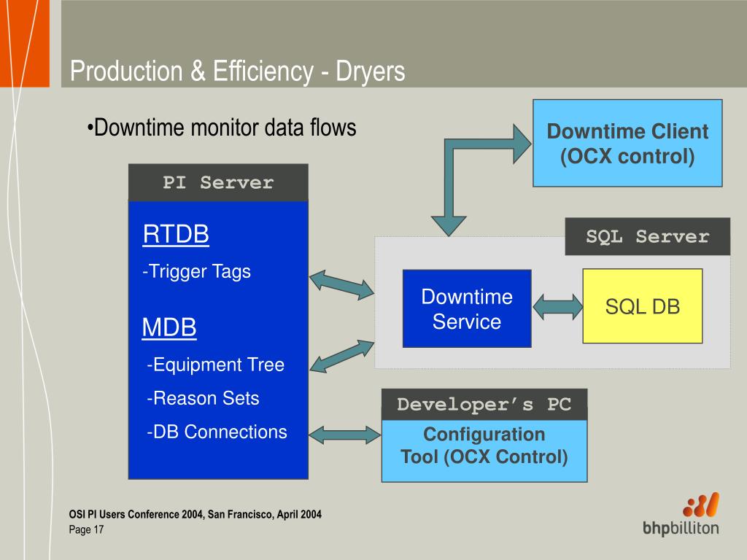The height and width of the screenshot is (560, 747).
Task: Select the '-DB Connections' item
Action: (217, 432)
